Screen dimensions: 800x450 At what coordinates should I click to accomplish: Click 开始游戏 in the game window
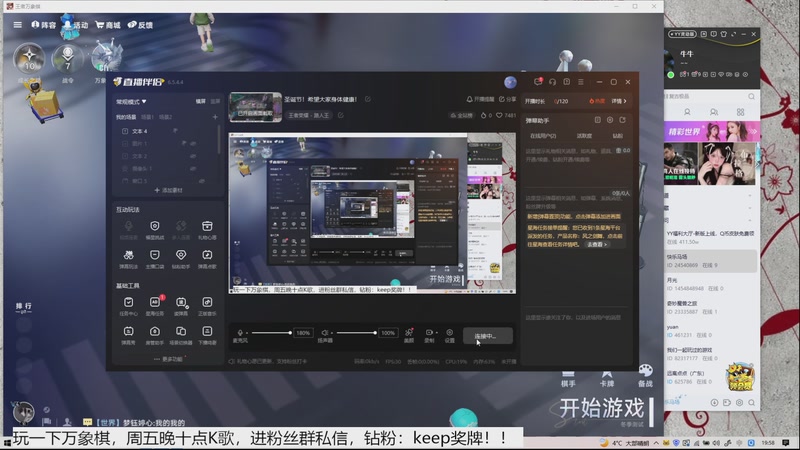[x=602, y=408]
